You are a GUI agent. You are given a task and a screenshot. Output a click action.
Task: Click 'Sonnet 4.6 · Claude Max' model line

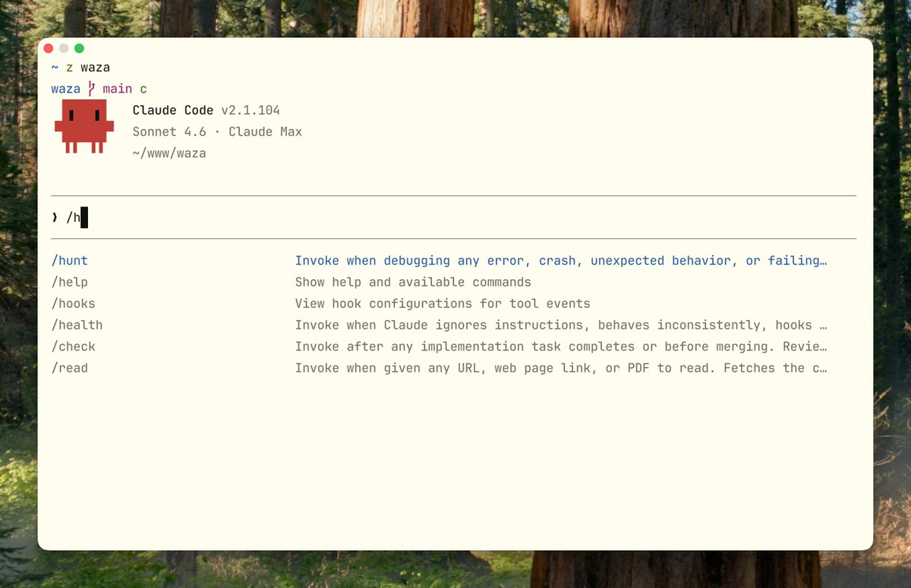tap(217, 131)
